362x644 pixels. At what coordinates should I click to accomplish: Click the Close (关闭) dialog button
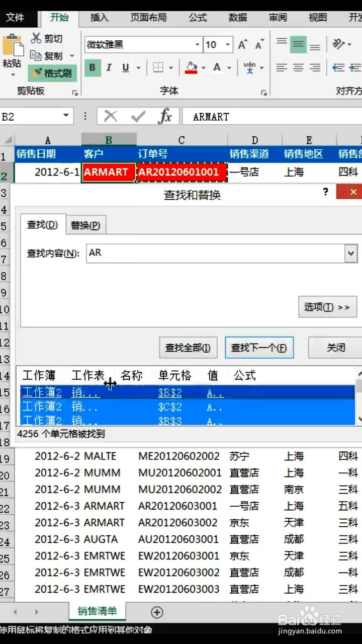pyautogui.click(x=336, y=348)
